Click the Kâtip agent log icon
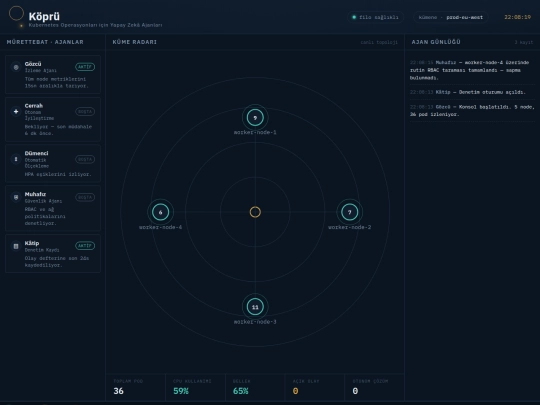Screen dimensions: 540x405 coord(16,246)
